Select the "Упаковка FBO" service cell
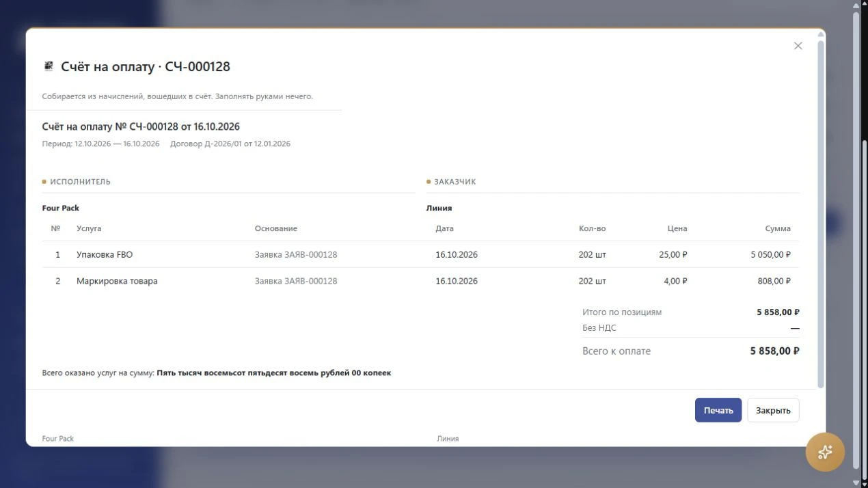 click(105, 254)
